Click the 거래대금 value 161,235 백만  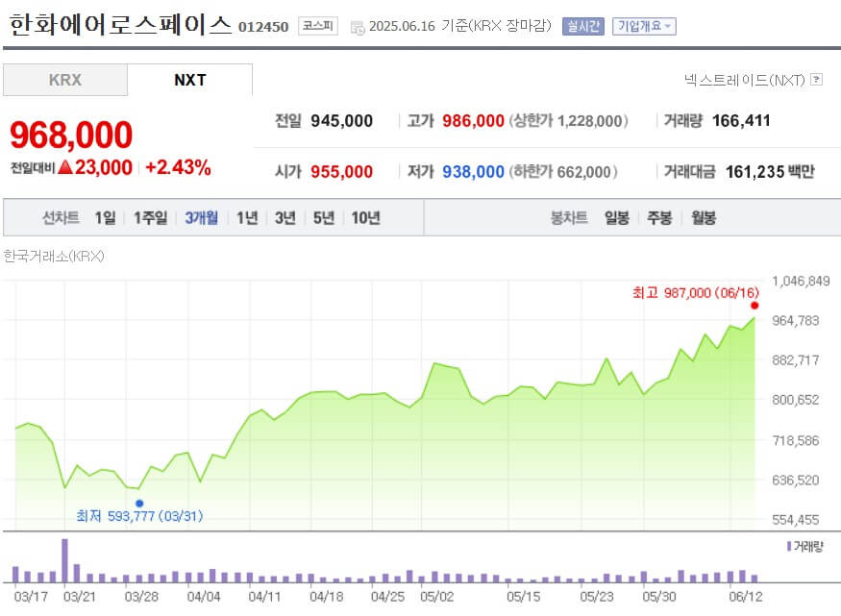coord(770,172)
